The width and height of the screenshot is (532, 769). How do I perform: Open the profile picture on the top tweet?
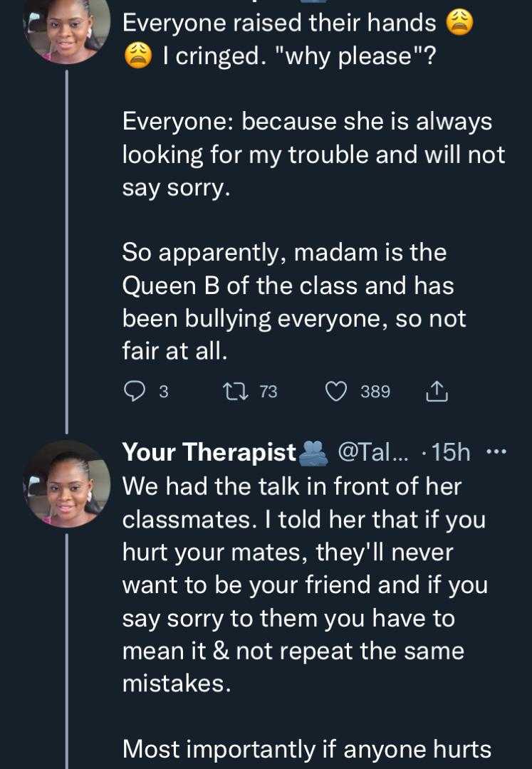[x=66, y=28]
